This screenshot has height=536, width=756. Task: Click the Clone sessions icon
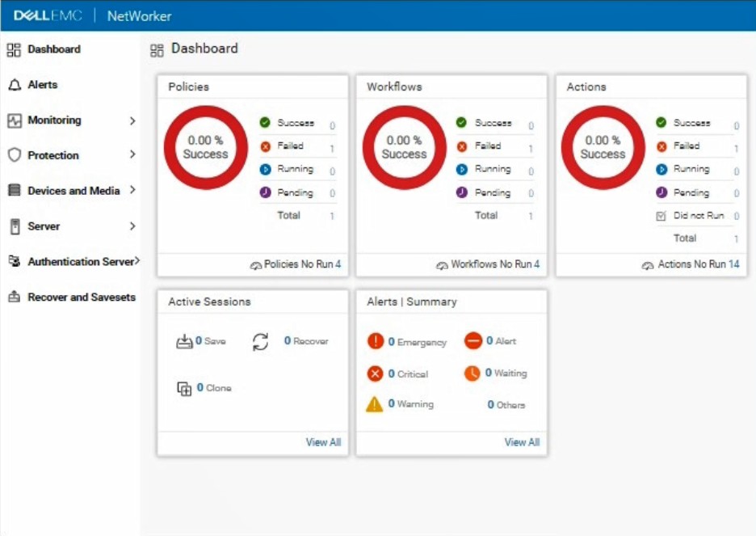[184, 388]
